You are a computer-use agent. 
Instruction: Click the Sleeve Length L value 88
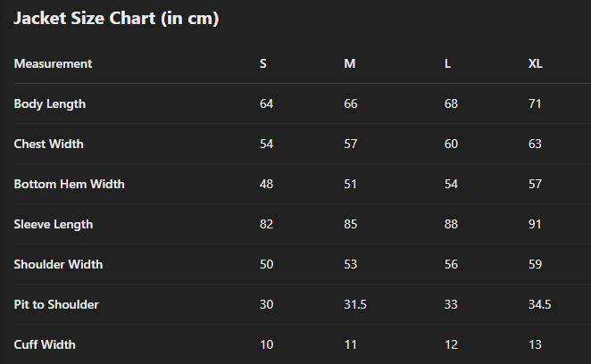(451, 224)
